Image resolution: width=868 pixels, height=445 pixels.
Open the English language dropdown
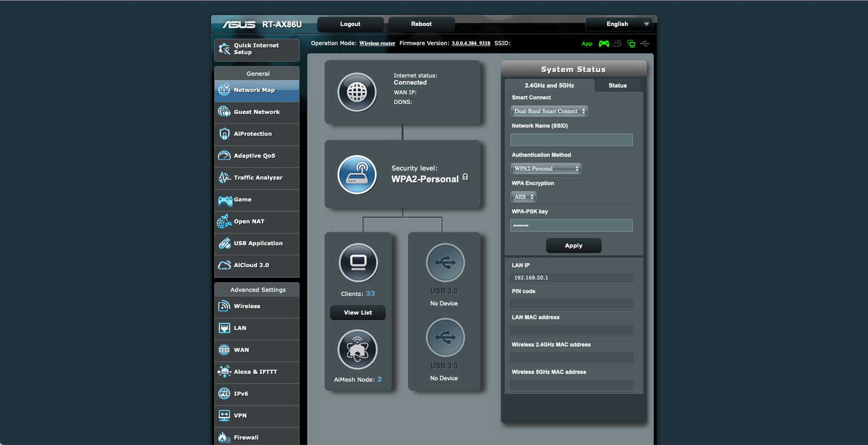point(618,24)
